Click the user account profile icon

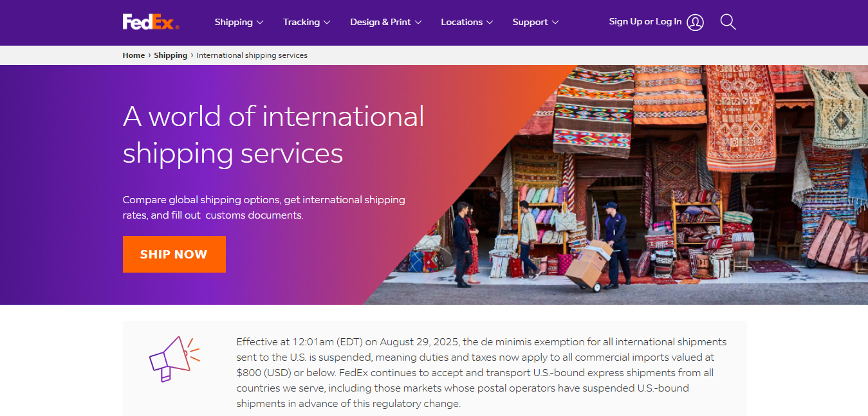click(x=695, y=22)
